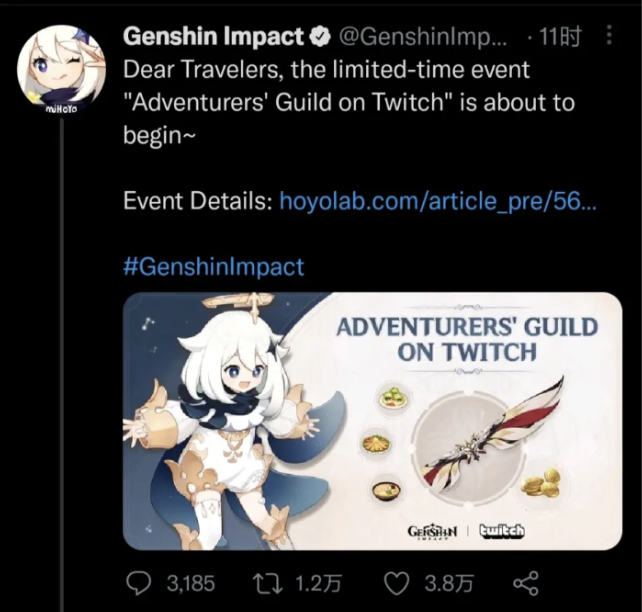
Task: Click the 3,185 replies count
Action: click(x=190, y=583)
